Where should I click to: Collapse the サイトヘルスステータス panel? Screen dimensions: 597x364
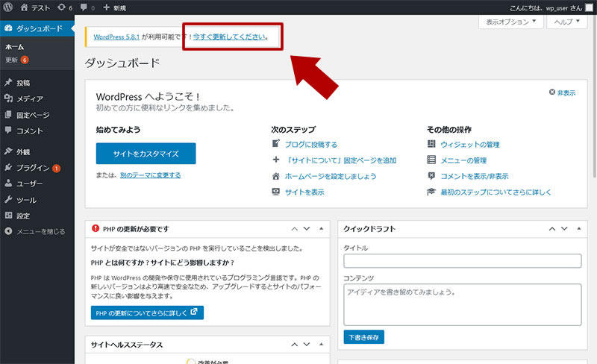click(321, 344)
